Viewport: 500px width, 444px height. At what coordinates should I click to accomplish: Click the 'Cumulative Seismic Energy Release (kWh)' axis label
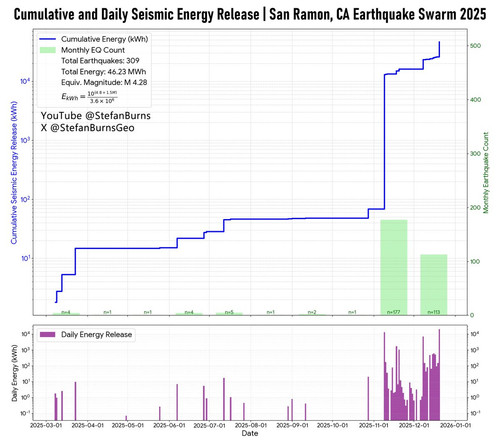14,172
